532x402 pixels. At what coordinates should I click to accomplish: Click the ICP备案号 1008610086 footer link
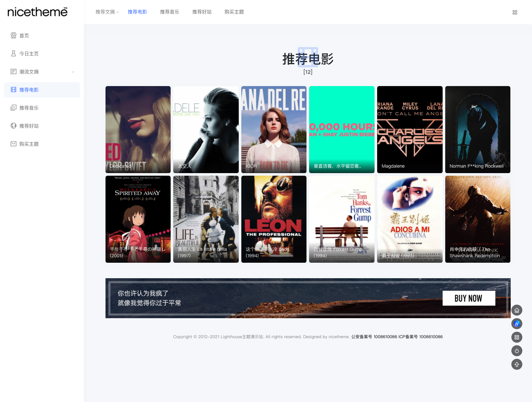point(421,337)
